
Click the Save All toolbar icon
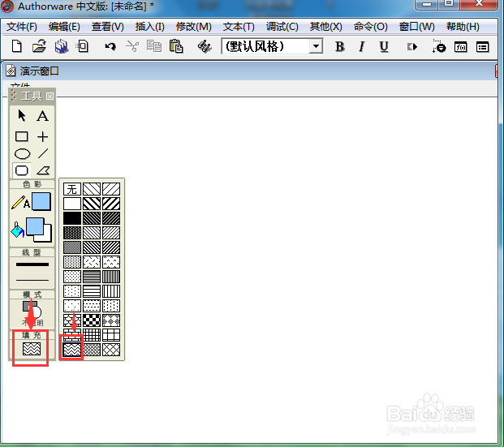tap(62, 46)
